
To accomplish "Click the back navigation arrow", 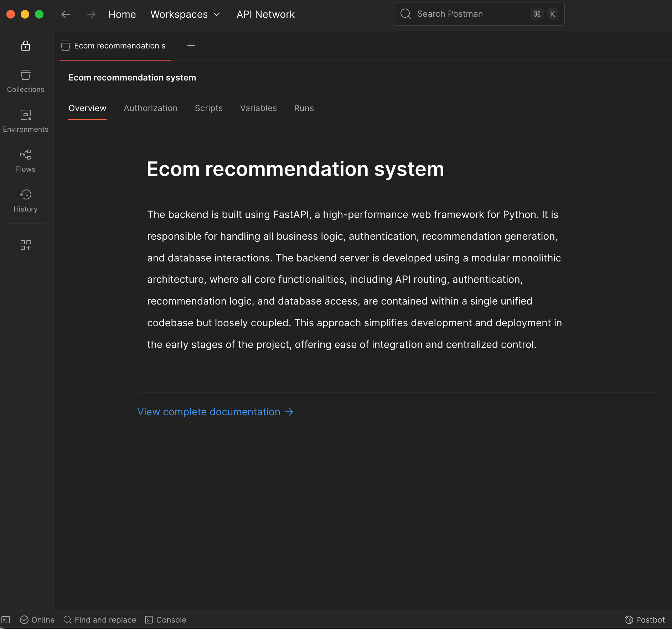I will pyautogui.click(x=66, y=14).
